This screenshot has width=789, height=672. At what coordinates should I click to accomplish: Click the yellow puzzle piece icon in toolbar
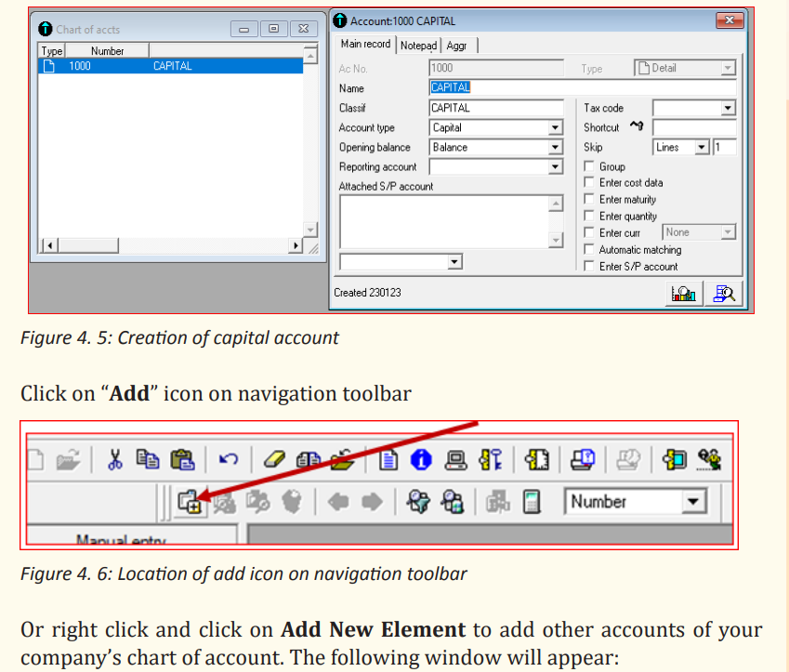[536, 459]
